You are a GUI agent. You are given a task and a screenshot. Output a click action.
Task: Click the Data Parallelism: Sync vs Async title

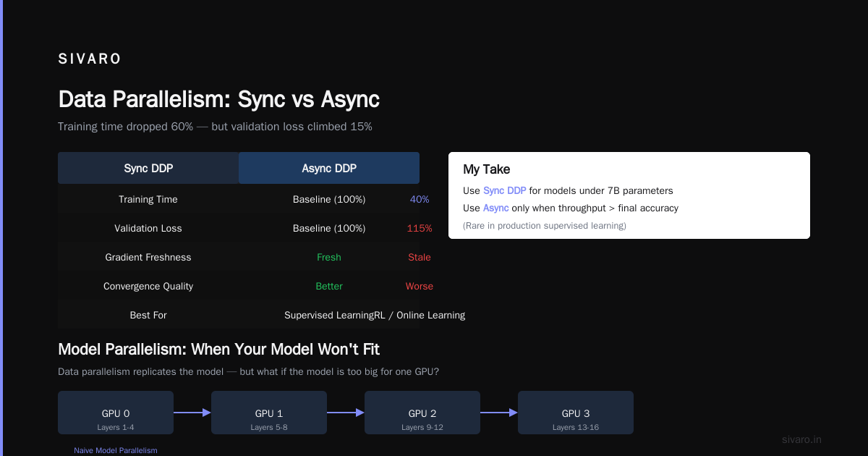(219, 100)
